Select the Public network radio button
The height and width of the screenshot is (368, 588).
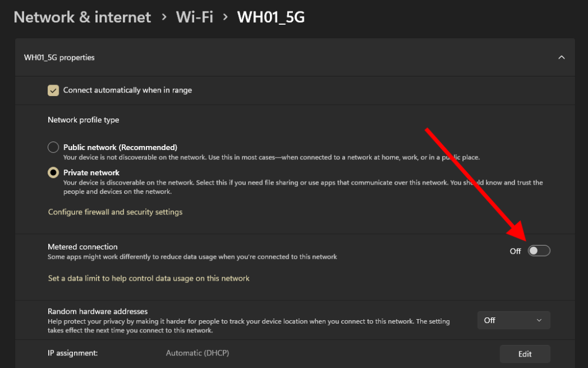53,147
